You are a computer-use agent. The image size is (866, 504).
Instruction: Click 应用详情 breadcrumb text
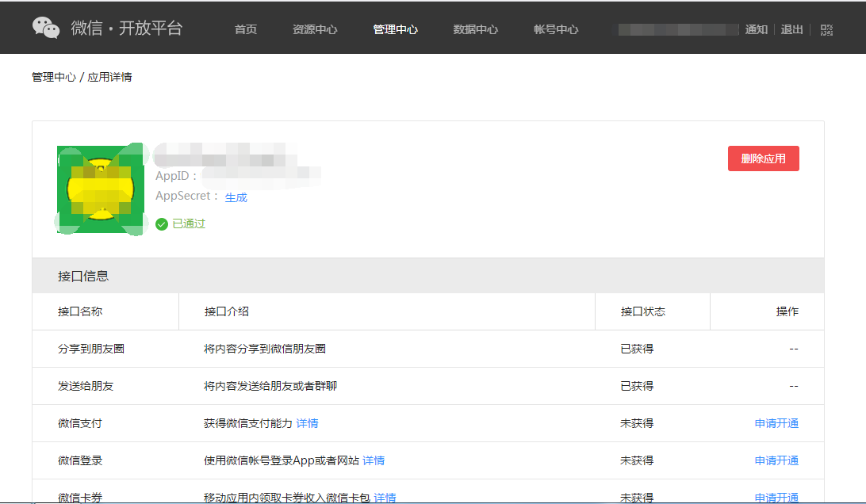pos(110,77)
